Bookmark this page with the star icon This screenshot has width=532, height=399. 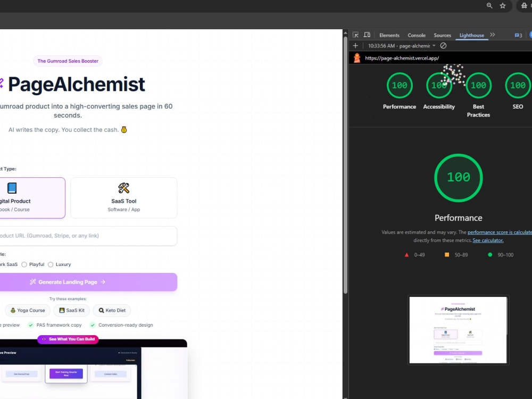pyautogui.click(x=503, y=5)
